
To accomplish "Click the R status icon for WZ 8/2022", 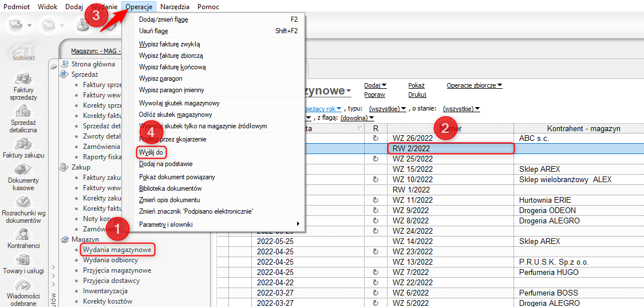I will [375, 221].
